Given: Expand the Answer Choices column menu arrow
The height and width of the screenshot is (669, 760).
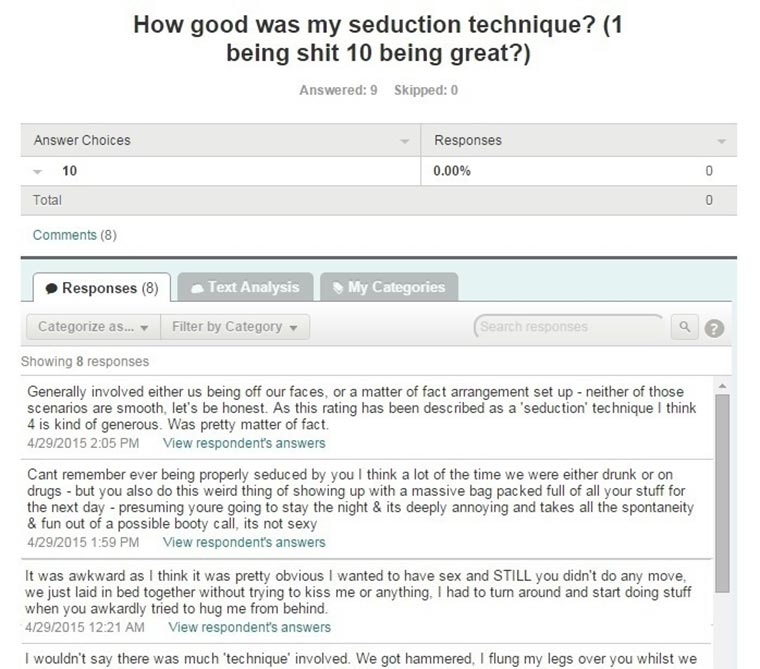Looking at the screenshot, I should point(404,142).
